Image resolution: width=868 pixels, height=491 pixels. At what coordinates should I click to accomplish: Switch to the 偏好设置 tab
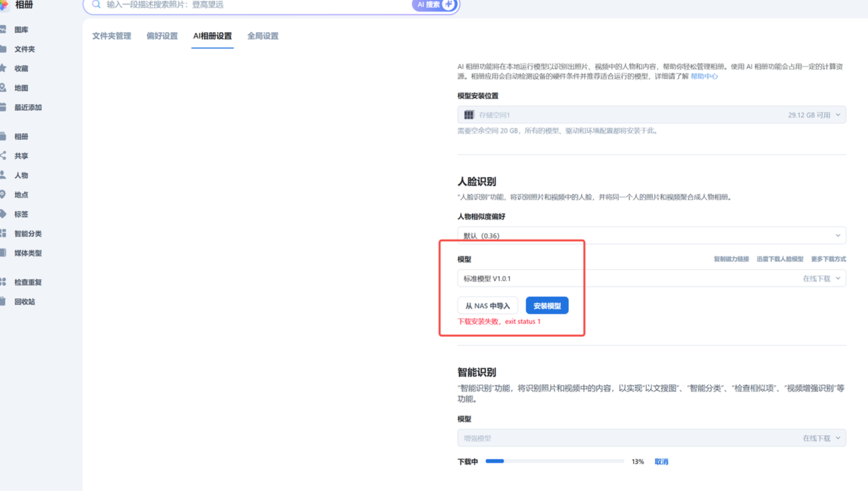pos(162,36)
